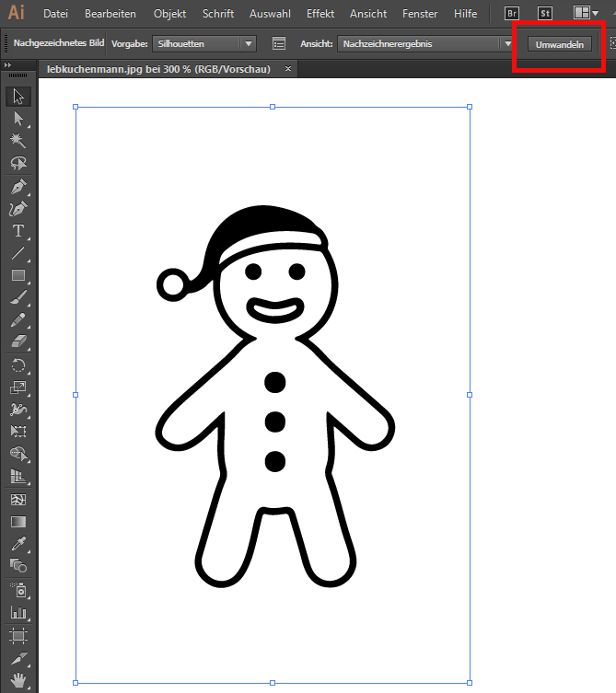This screenshot has width=616, height=693.
Task: Select the Gradient tool
Action: tap(17, 522)
